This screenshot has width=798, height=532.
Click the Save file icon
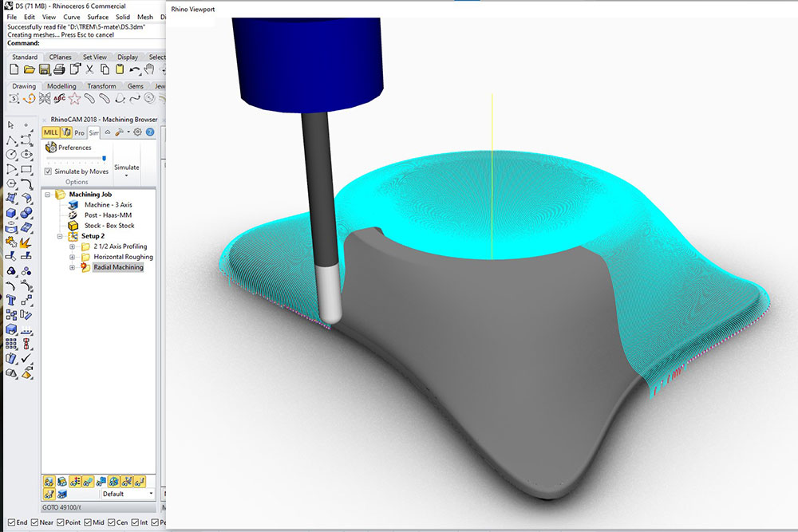pos(45,70)
